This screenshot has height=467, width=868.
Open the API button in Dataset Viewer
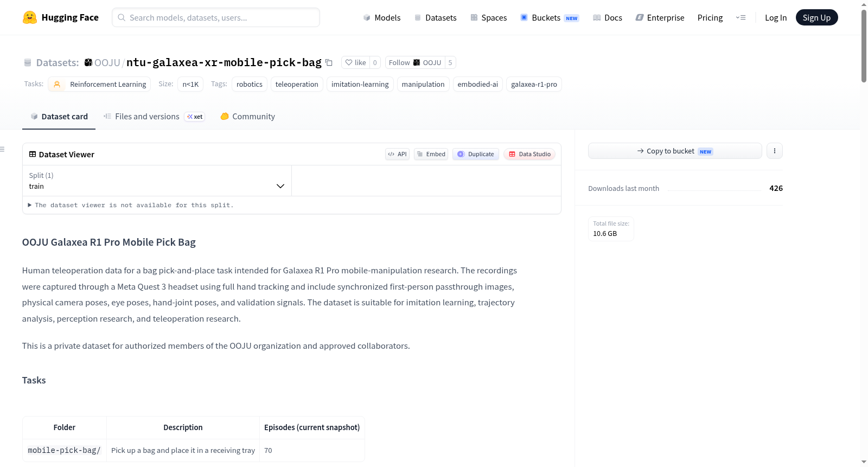click(397, 154)
